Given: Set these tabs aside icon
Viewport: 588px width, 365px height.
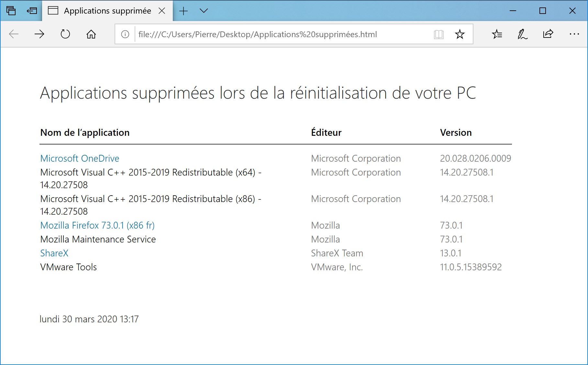Looking at the screenshot, I should click(x=32, y=11).
